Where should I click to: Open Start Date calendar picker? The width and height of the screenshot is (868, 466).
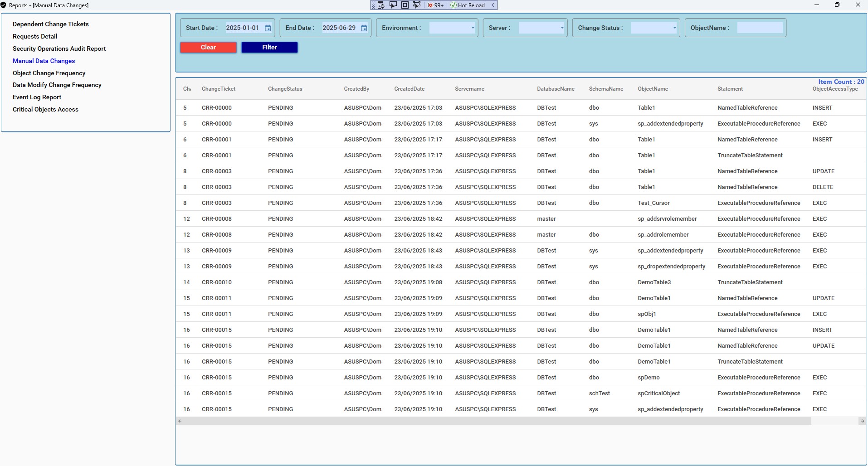point(268,28)
